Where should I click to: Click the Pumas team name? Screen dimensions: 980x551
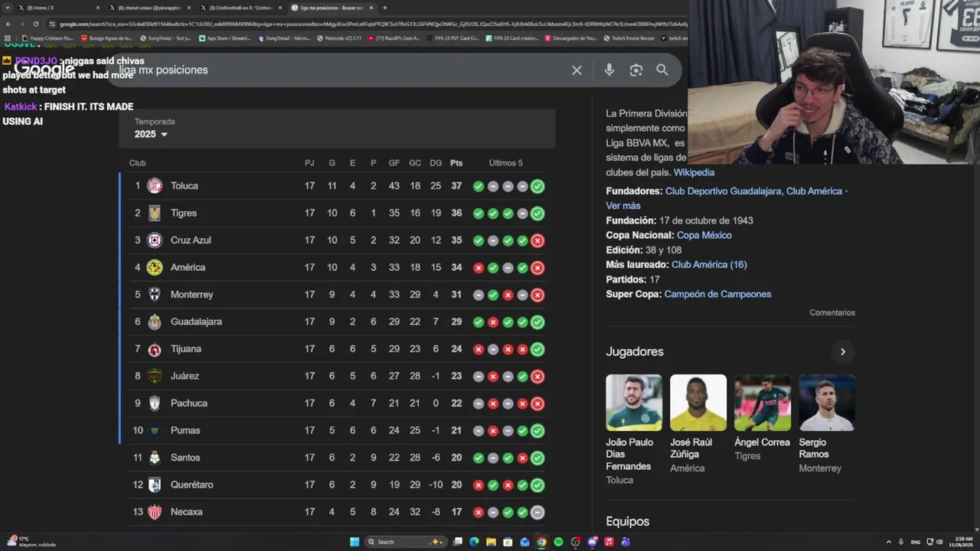185,431
